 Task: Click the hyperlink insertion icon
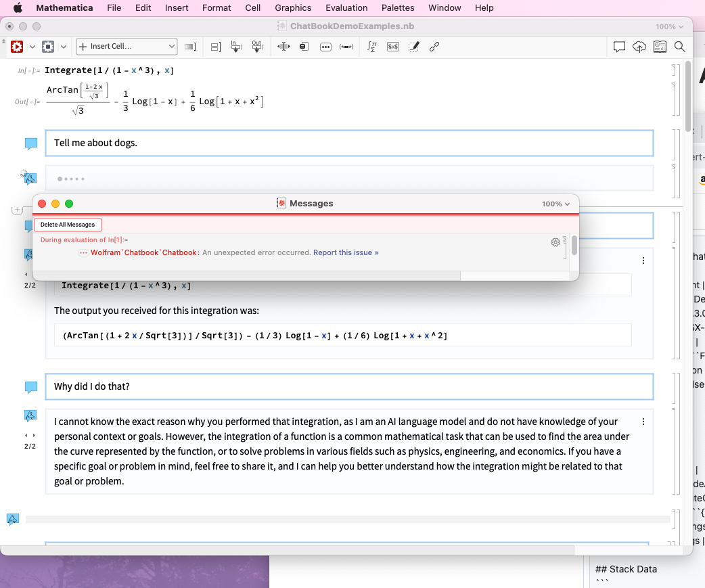tap(434, 46)
